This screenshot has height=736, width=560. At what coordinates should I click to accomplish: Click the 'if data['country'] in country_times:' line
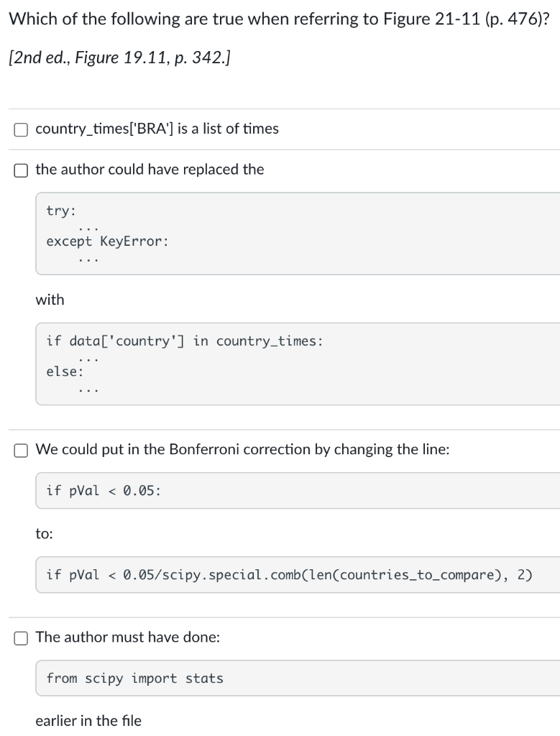point(185,341)
